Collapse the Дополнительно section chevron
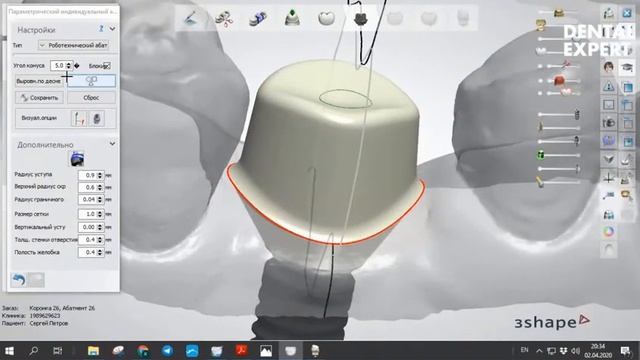The width and height of the screenshot is (640, 360). (112, 144)
